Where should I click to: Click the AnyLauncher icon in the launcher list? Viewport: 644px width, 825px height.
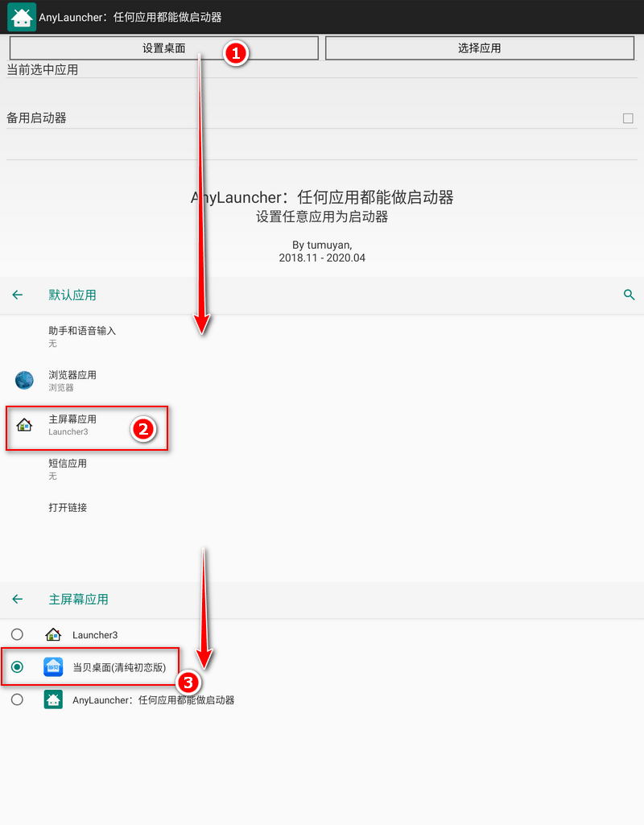[x=53, y=699]
